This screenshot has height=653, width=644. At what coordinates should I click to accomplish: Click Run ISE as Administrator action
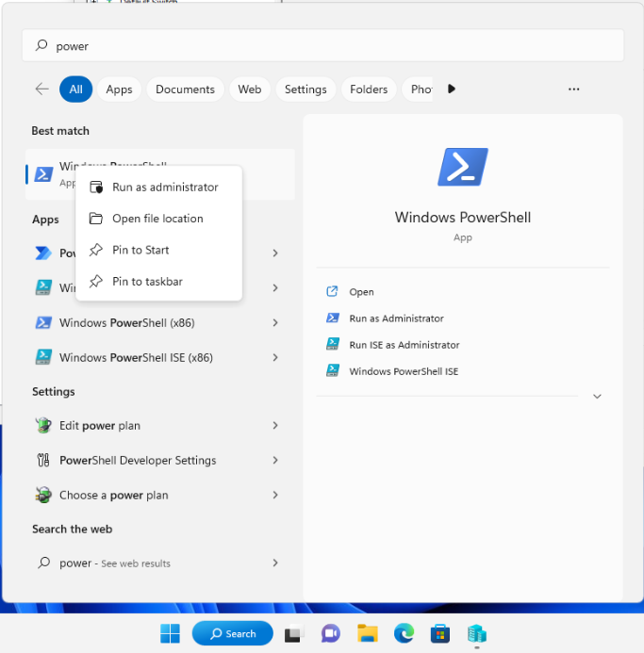coord(404,345)
